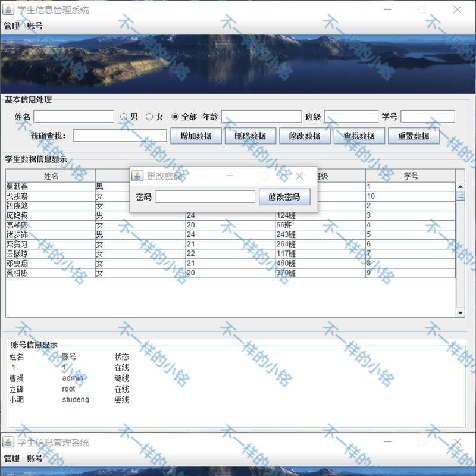Click the 学号 column header of the table
476x476 pixels.
coord(411,176)
